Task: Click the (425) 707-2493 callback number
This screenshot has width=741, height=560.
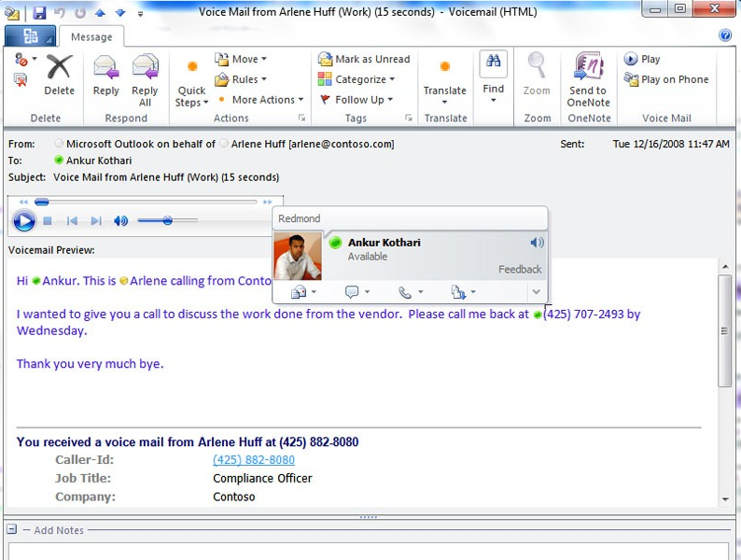Action: pos(583,315)
